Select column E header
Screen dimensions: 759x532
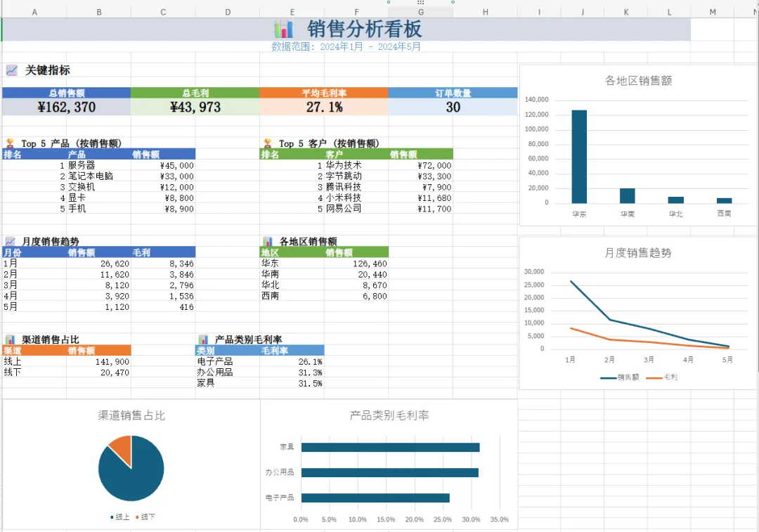click(x=292, y=12)
